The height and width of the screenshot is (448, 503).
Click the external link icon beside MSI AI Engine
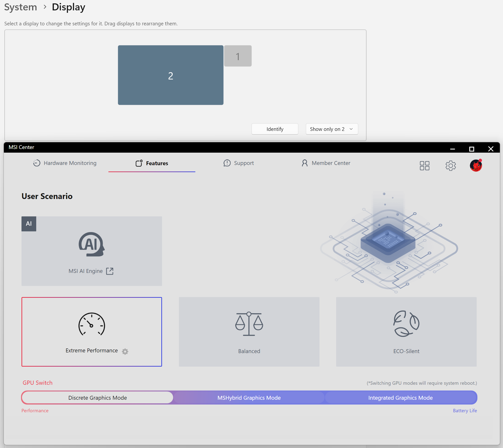[110, 271]
